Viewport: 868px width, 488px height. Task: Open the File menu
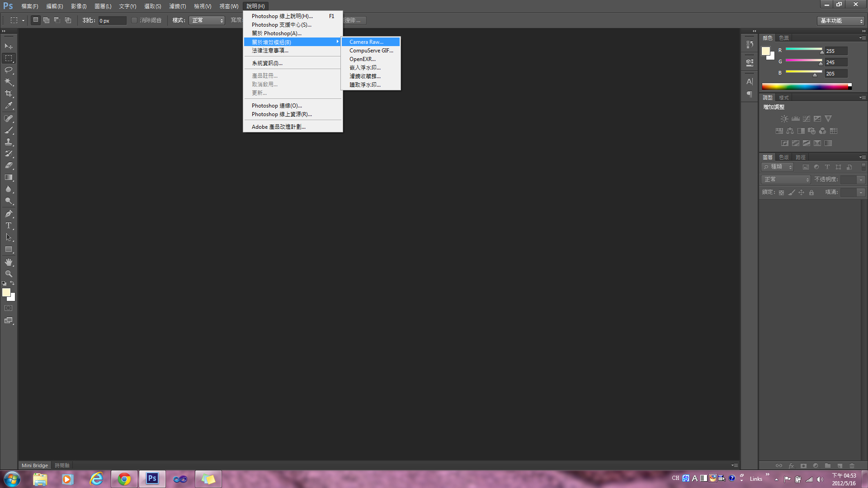coord(30,6)
